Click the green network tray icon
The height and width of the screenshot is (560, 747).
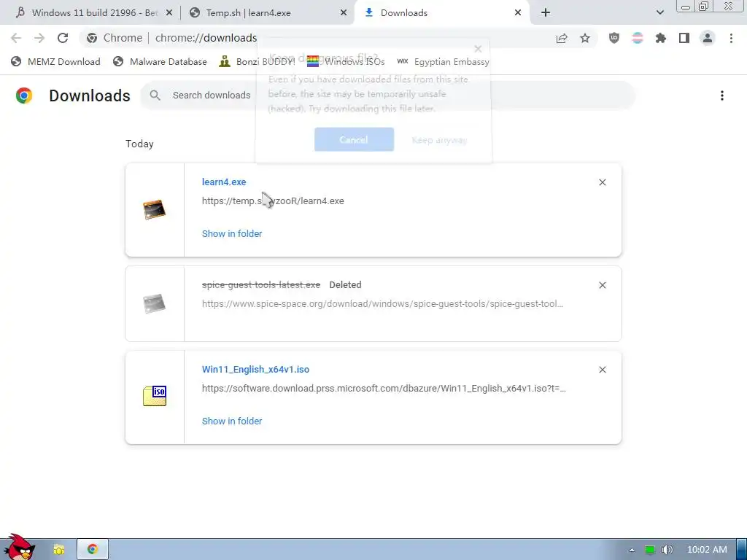pos(649,550)
